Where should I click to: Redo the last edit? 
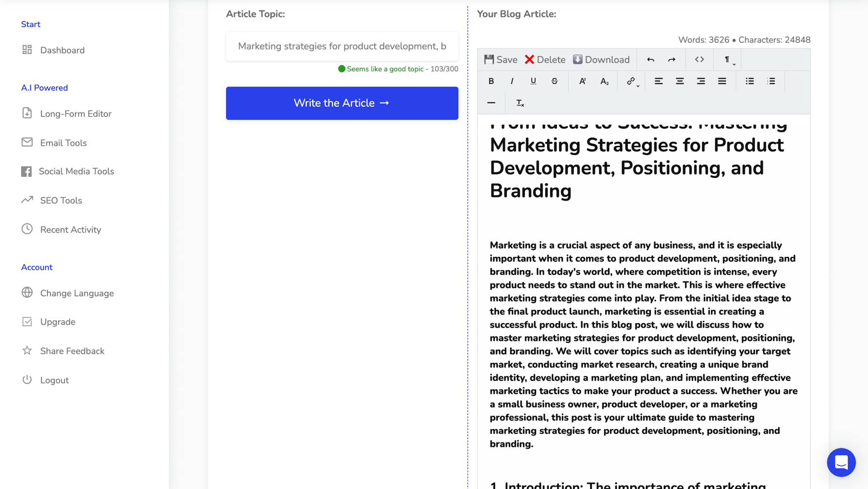point(672,59)
